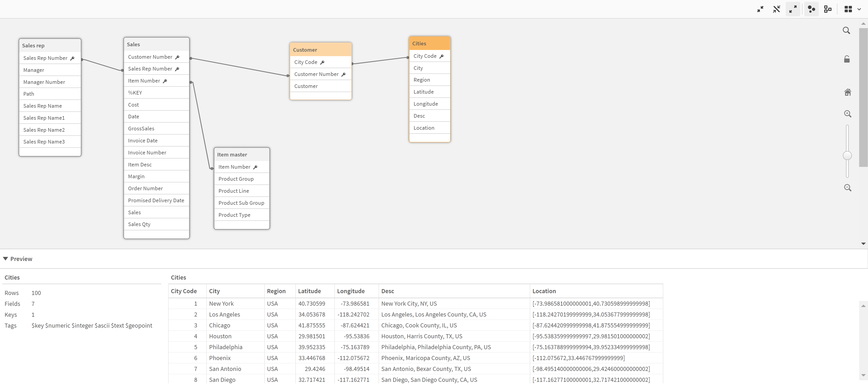Click the Customer Number key field
Screen dimensions: 868x385
[320, 74]
